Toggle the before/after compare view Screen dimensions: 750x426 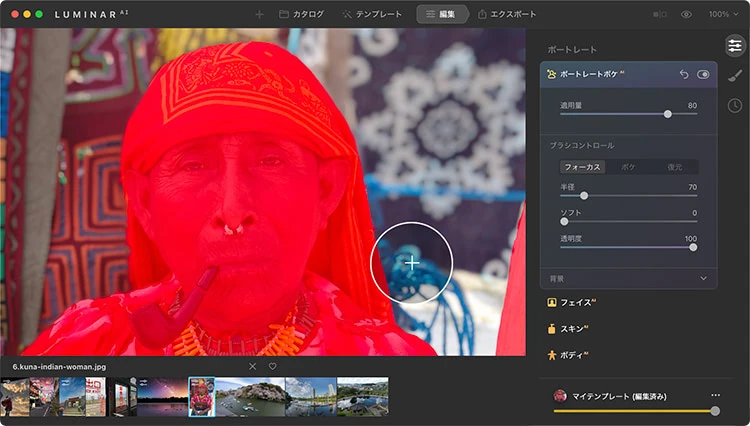click(660, 14)
